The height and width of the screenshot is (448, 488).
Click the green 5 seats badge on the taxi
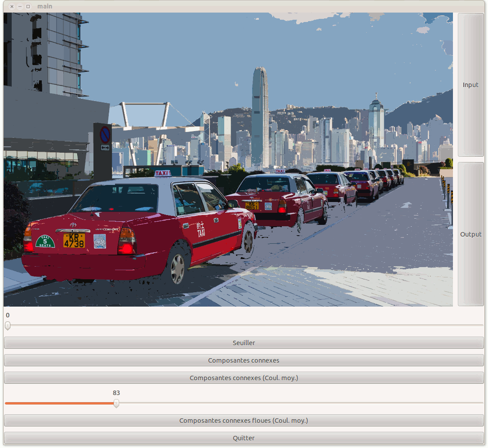pyautogui.click(x=45, y=242)
